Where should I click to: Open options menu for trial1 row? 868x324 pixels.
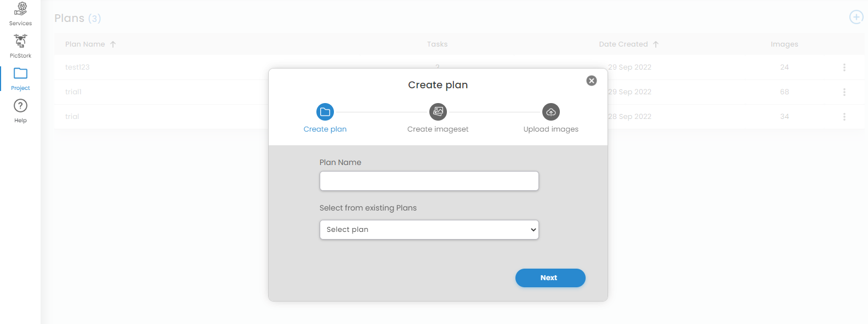tap(844, 92)
